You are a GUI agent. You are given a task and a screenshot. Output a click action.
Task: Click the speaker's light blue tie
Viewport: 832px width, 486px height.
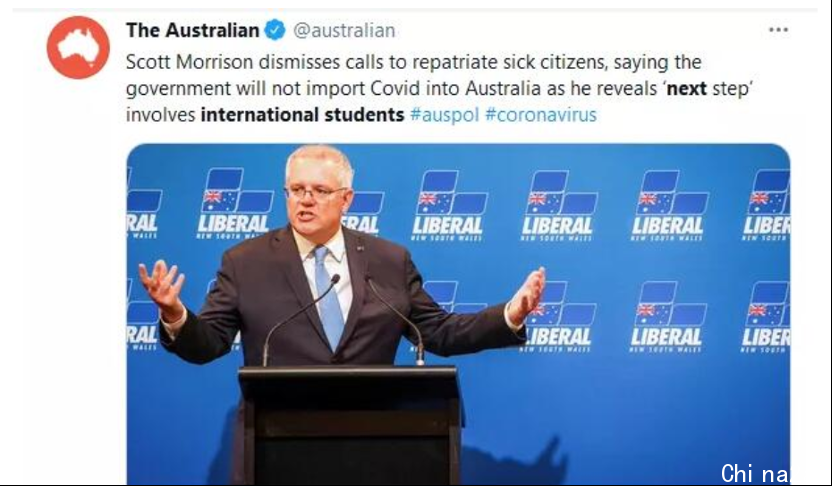[328, 297]
